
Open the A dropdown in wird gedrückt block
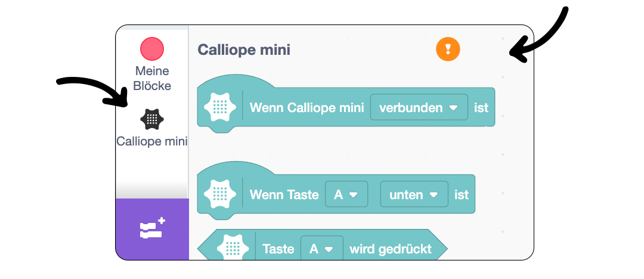click(322, 249)
